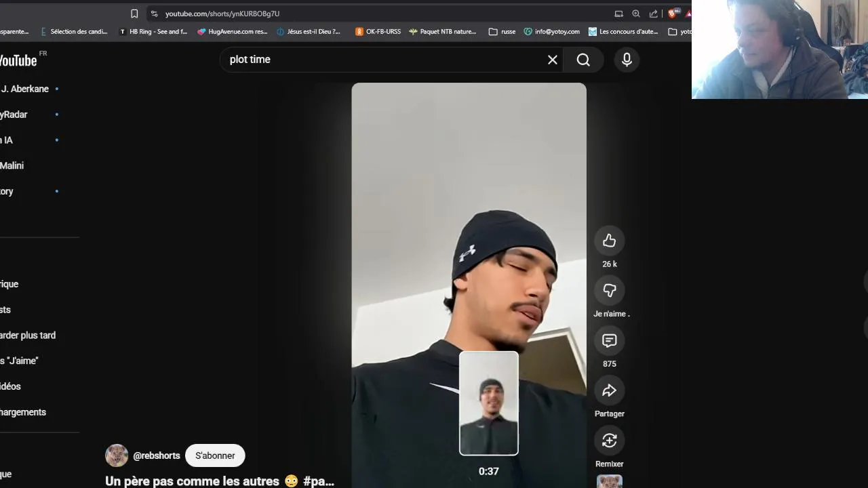Click the sound thumbnail under Remixer
The height and width of the screenshot is (488, 868).
click(x=609, y=482)
